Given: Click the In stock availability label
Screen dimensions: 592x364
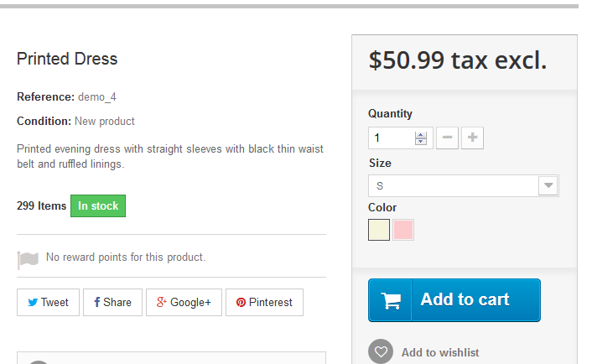Looking at the screenshot, I should [98, 206].
